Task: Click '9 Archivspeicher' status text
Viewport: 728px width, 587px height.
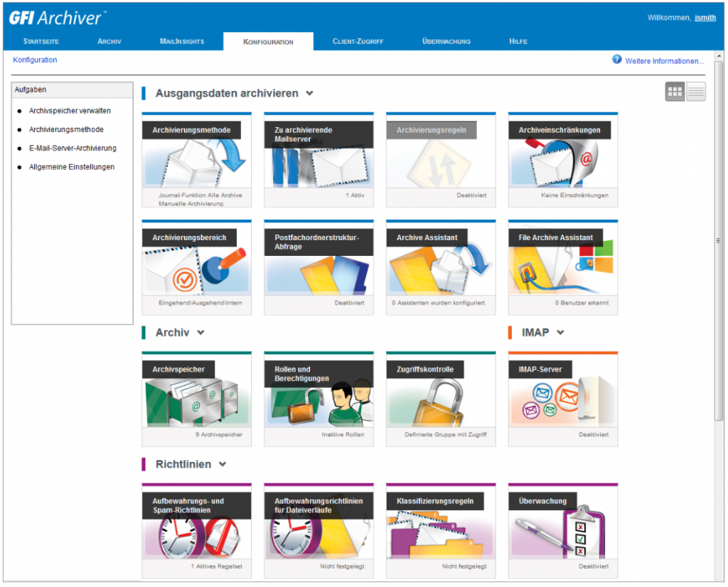Action: pos(219,435)
